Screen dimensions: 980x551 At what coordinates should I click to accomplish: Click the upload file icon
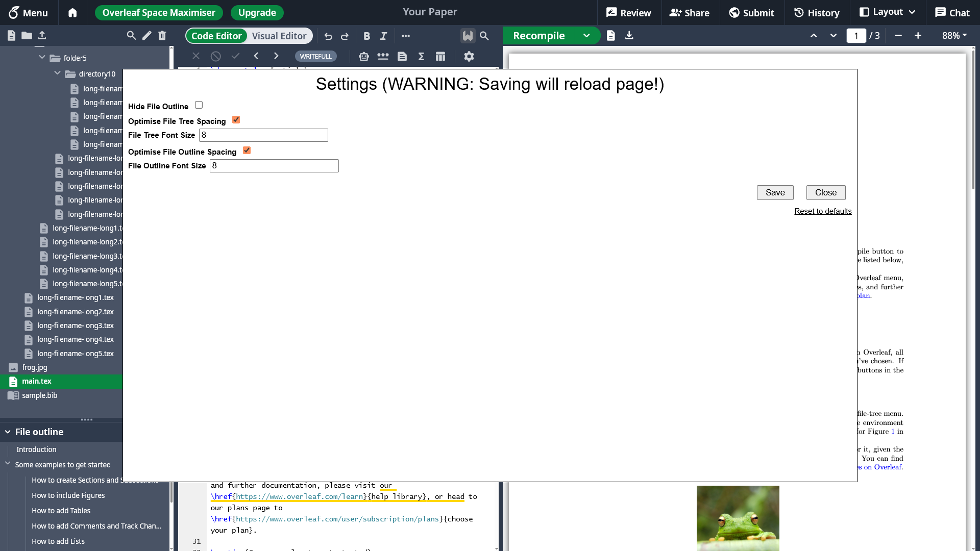42,35
